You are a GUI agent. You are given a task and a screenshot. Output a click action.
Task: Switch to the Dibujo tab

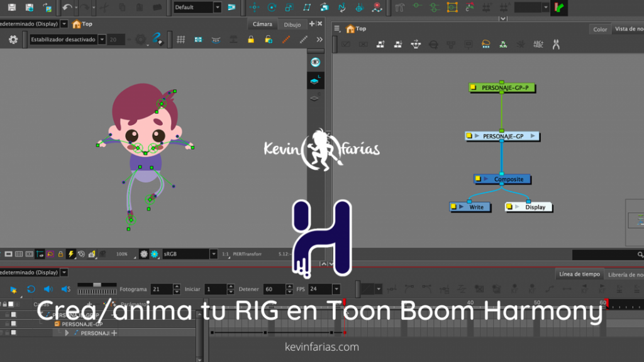292,25
